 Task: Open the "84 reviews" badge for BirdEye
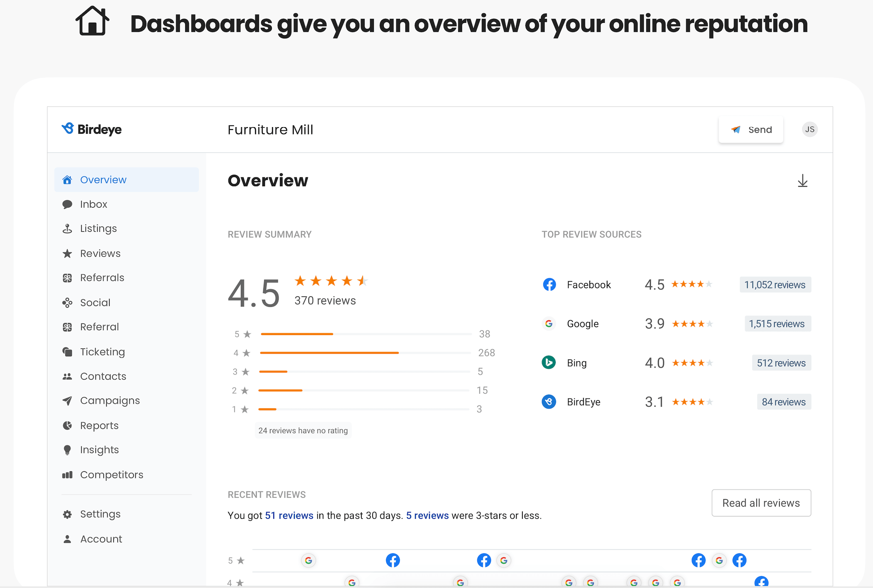784,402
